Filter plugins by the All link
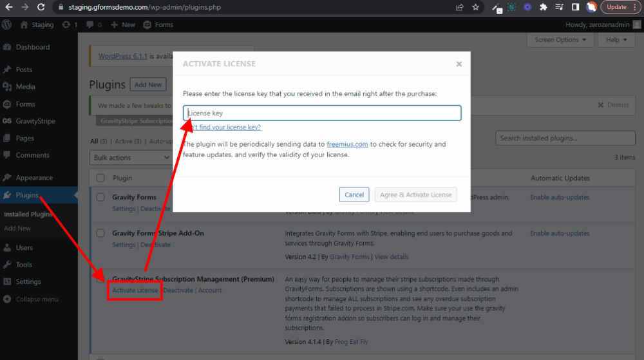 click(x=94, y=141)
